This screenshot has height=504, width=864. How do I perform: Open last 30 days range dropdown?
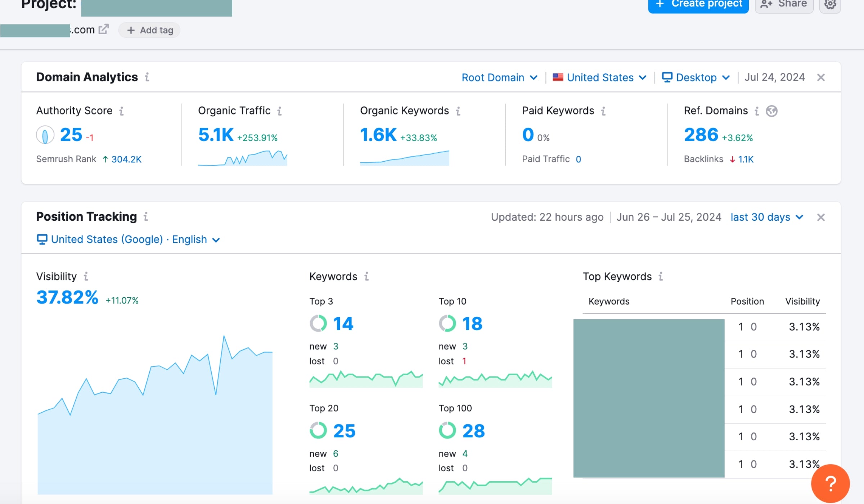tap(767, 217)
